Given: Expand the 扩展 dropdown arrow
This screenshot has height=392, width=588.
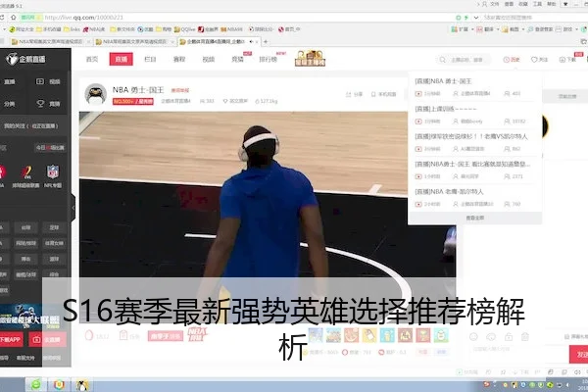Looking at the screenshot, I should [x=472, y=29].
